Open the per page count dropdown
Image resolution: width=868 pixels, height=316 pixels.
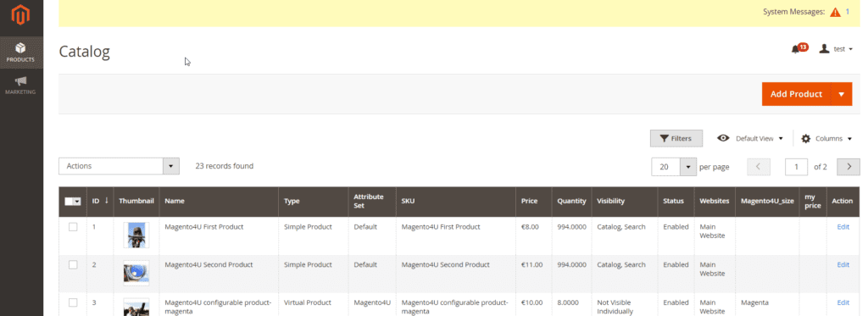[x=674, y=167]
